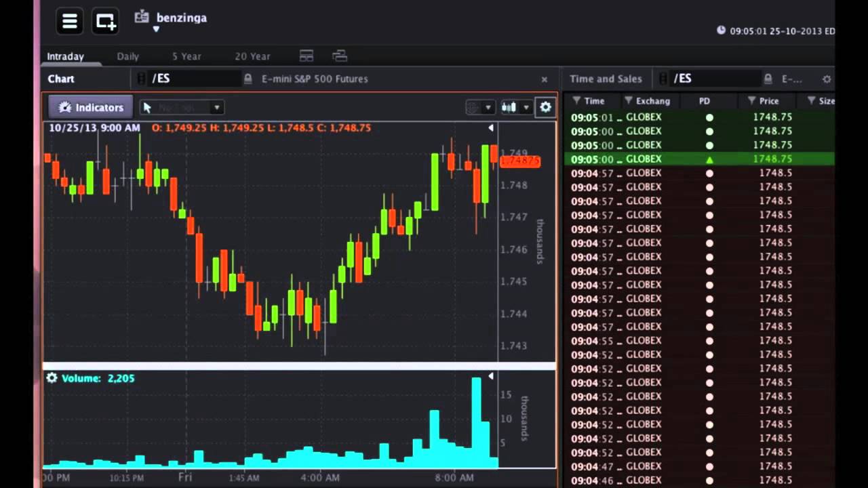Collapse the volume axis arrow
868x488 pixels.
[x=491, y=376]
